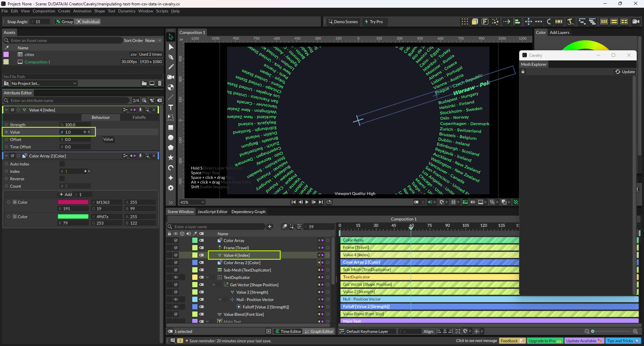Open the Sort Order dropdown
Viewport: 644px width, 346px height.
[x=153, y=41]
